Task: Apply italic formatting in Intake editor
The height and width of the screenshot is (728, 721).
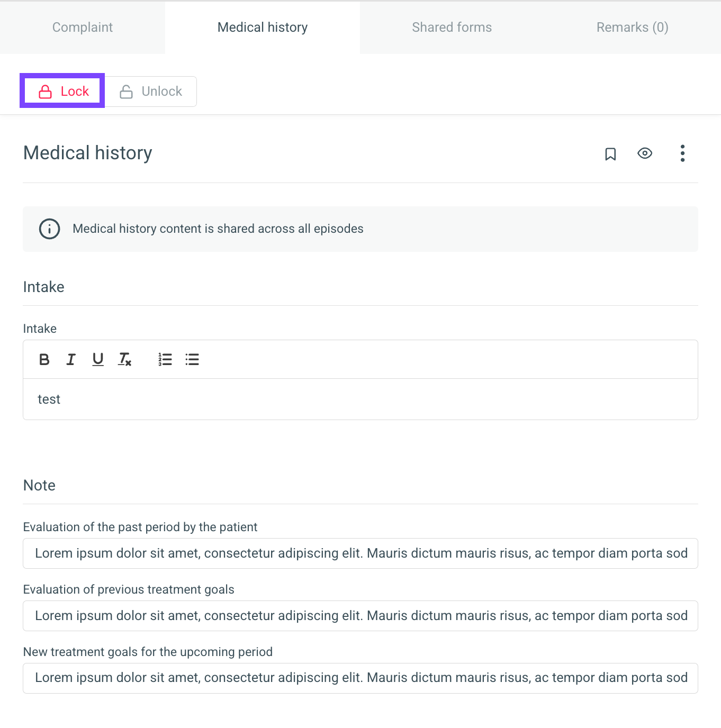Action: (71, 360)
